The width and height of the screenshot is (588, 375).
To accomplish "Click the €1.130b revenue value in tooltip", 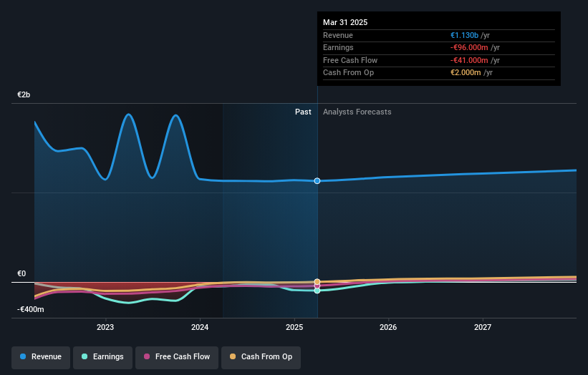I will point(464,35).
